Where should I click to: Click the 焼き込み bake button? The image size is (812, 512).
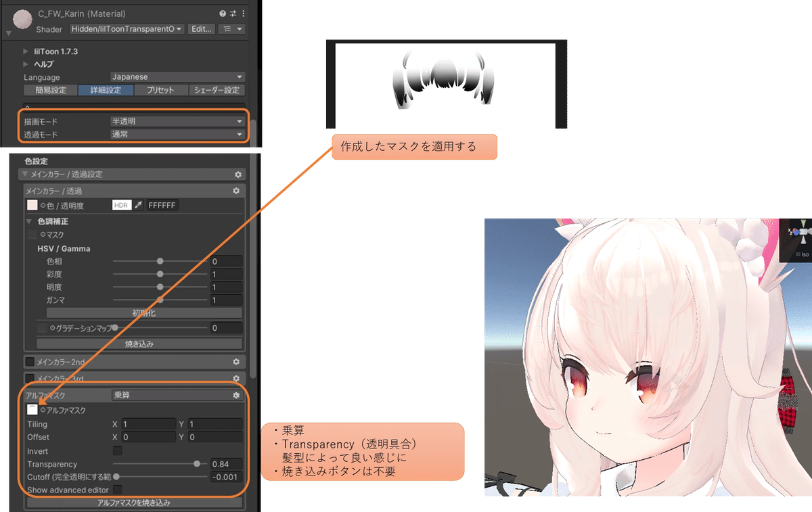point(139,344)
